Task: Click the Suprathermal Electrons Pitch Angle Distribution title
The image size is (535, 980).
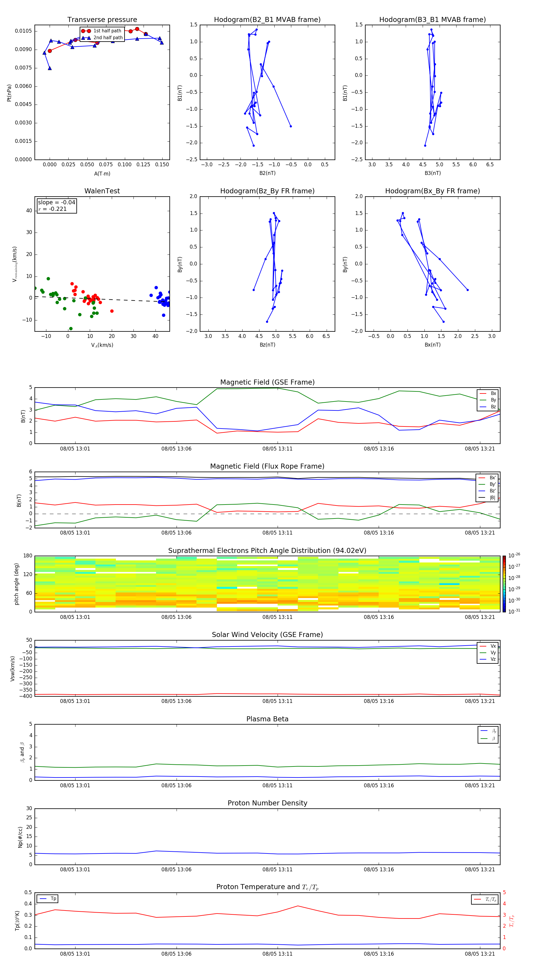Action: pos(267,551)
